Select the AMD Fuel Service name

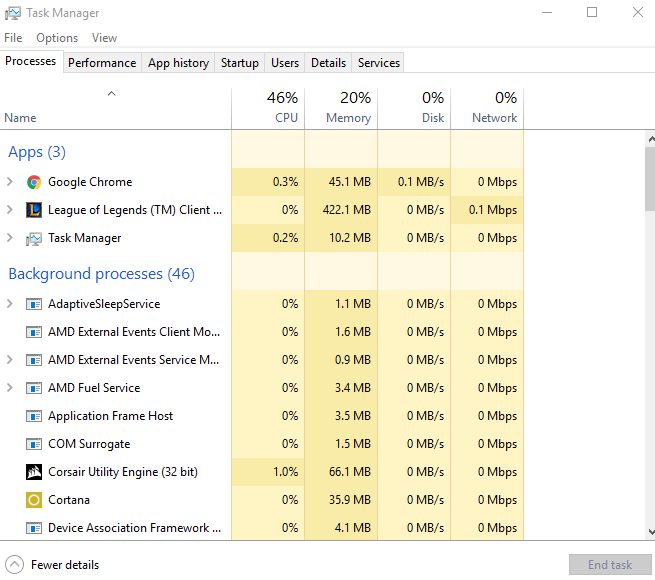pos(94,388)
